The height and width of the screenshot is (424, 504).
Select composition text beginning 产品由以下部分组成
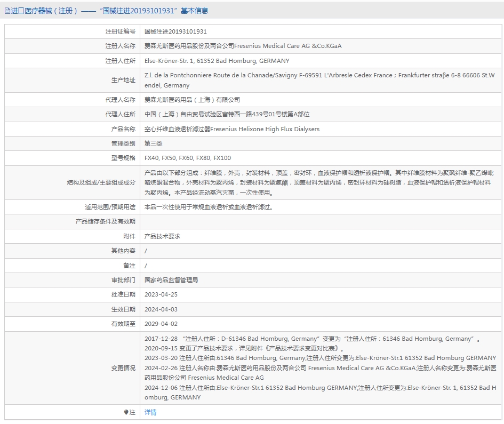[x=319, y=182]
